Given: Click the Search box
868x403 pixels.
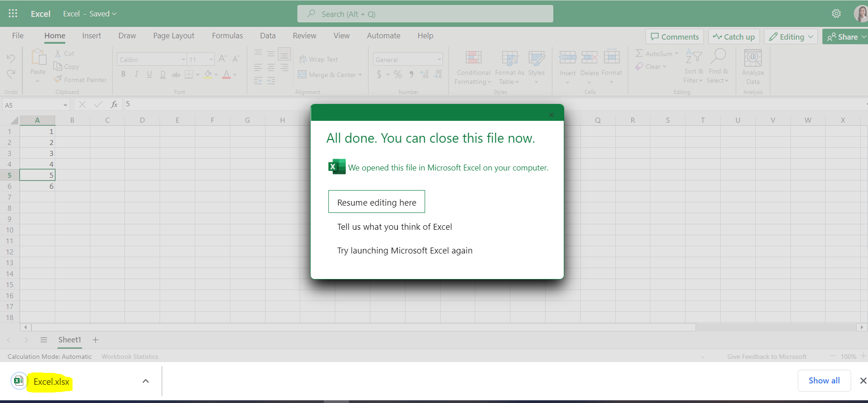Looking at the screenshot, I should (x=425, y=14).
